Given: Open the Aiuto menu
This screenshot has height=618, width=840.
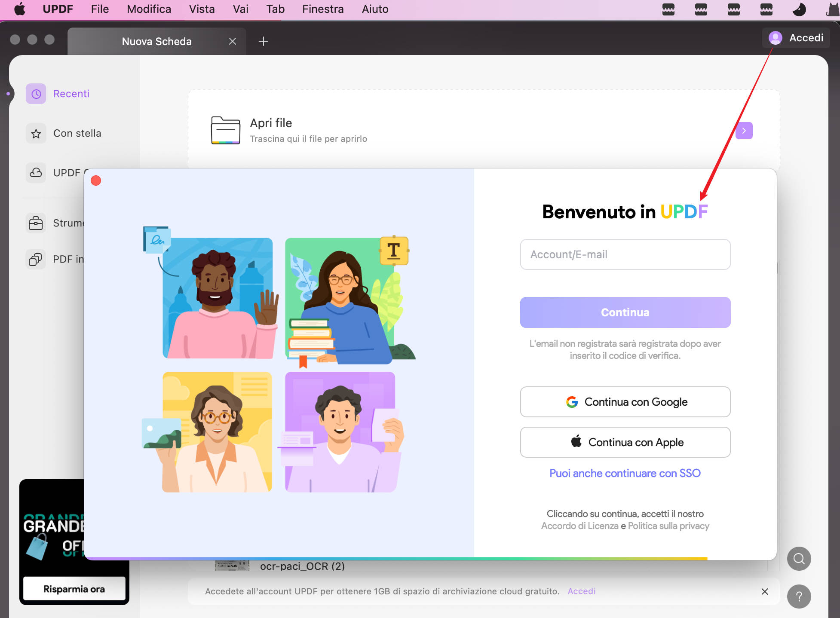Looking at the screenshot, I should click(375, 9).
